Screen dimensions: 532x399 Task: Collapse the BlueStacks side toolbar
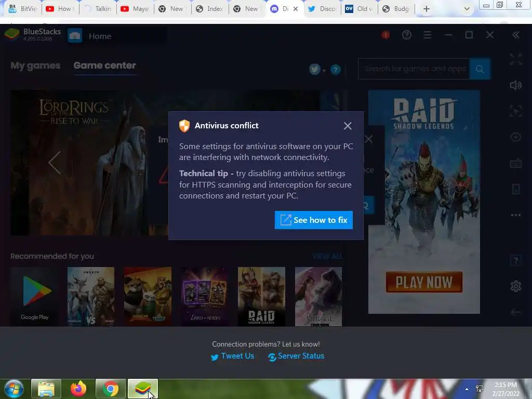516,35
